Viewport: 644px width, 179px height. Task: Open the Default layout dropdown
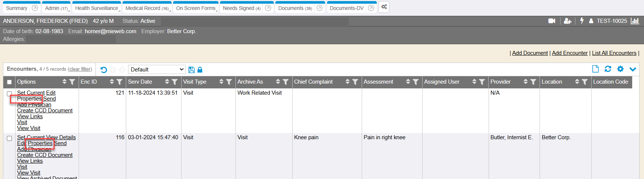157,70
